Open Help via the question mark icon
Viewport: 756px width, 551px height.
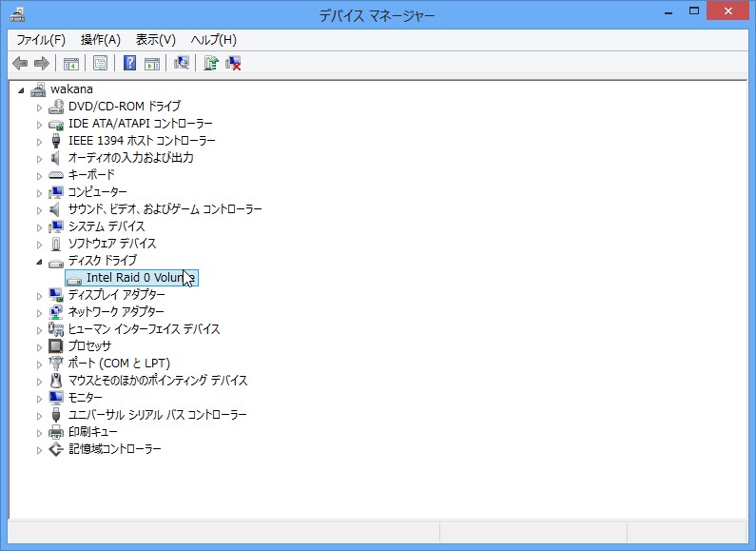tap(130, 63)
